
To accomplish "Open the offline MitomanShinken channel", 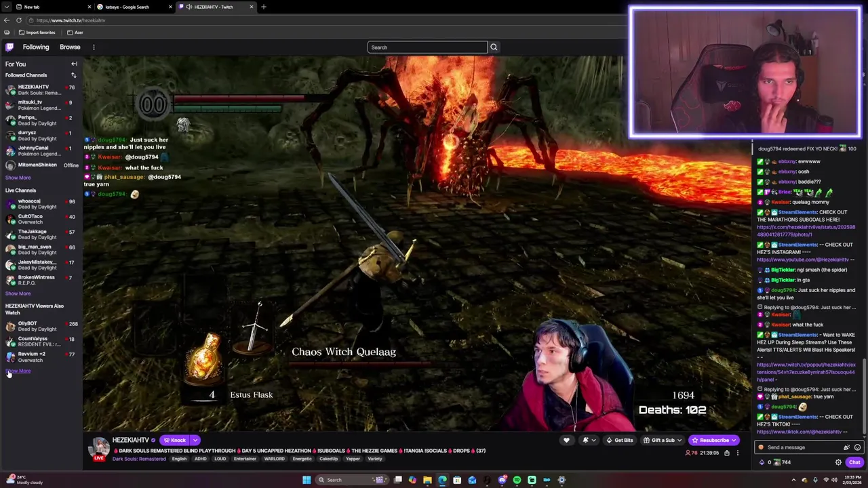I will (x=41, y=165).
